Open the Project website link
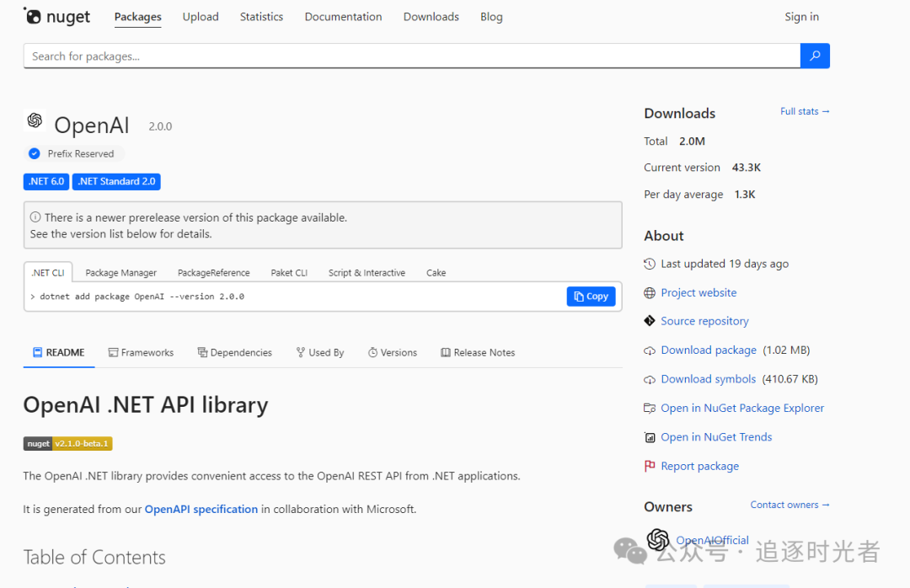 699,292
